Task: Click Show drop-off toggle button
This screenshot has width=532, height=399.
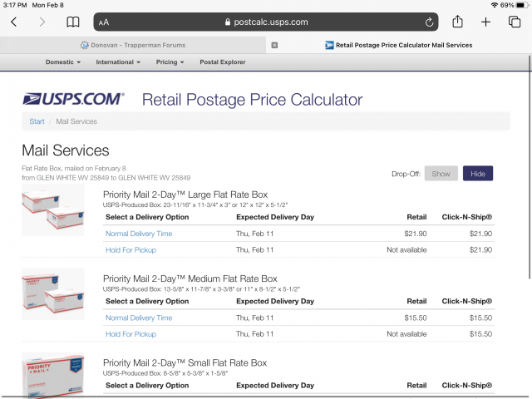Action: pyautogui.click(x=441, y=174)
